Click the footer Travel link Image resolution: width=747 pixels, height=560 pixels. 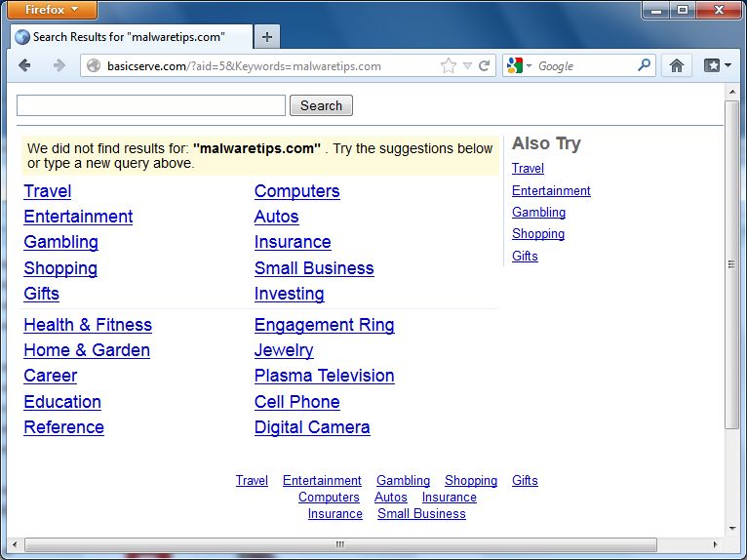coord(252,480)
